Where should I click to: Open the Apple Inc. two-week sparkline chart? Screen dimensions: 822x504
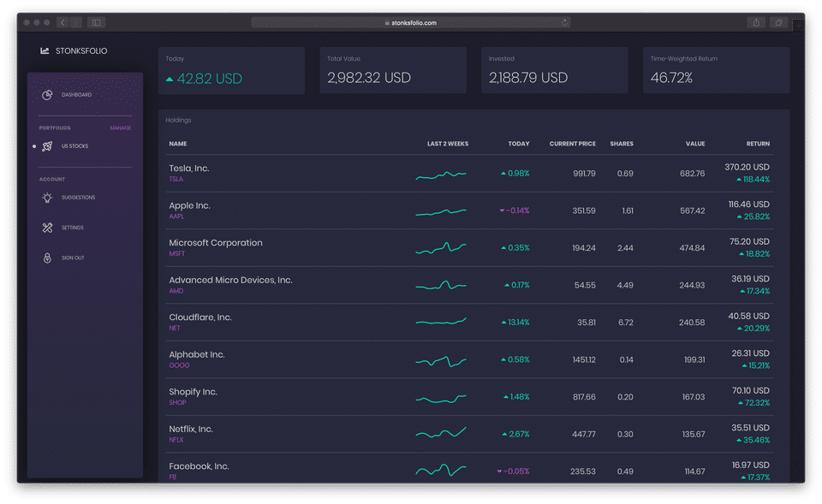pyautogui.click(x=441, y=211)
